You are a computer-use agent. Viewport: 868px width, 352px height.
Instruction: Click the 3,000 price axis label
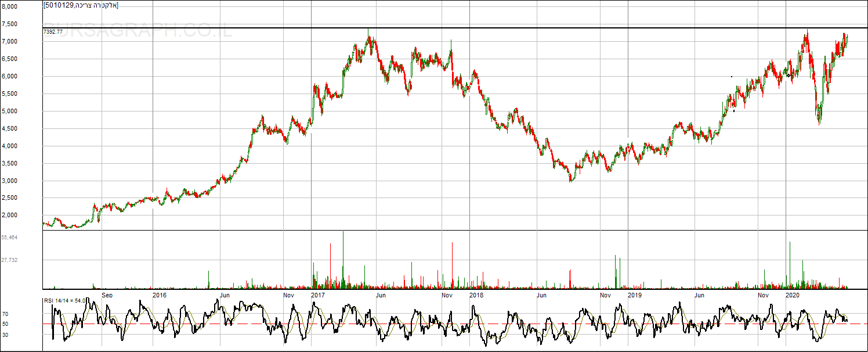click(9, 181)
